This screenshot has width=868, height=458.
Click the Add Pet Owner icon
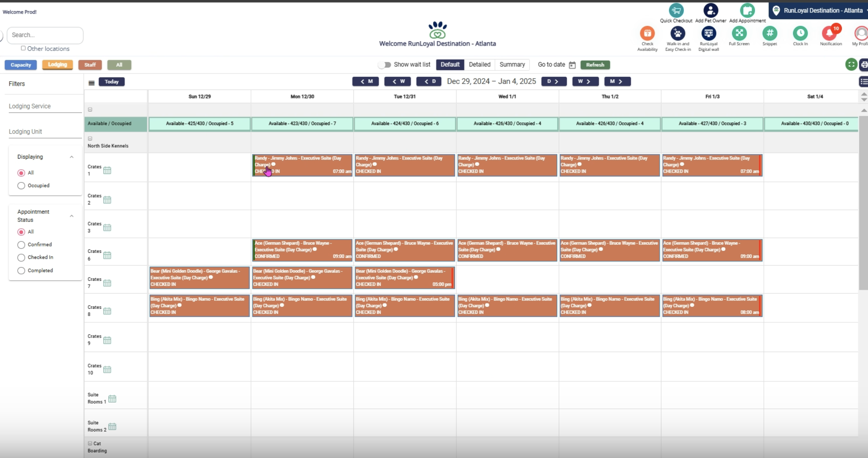click(x=711, y=11)
